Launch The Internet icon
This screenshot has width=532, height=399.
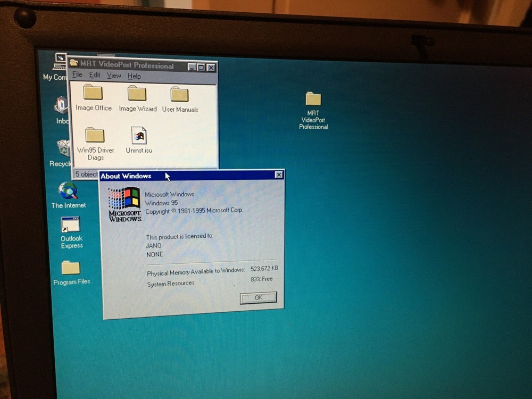[66, 190]
